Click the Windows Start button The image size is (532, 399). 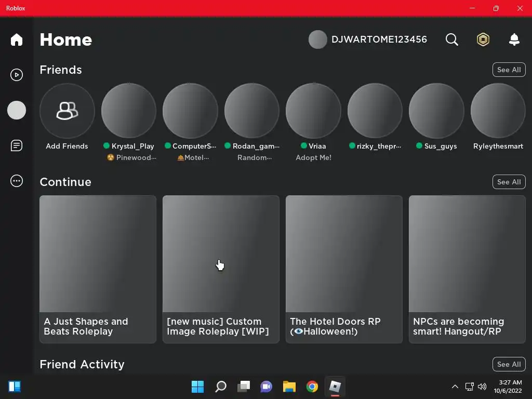197,387
